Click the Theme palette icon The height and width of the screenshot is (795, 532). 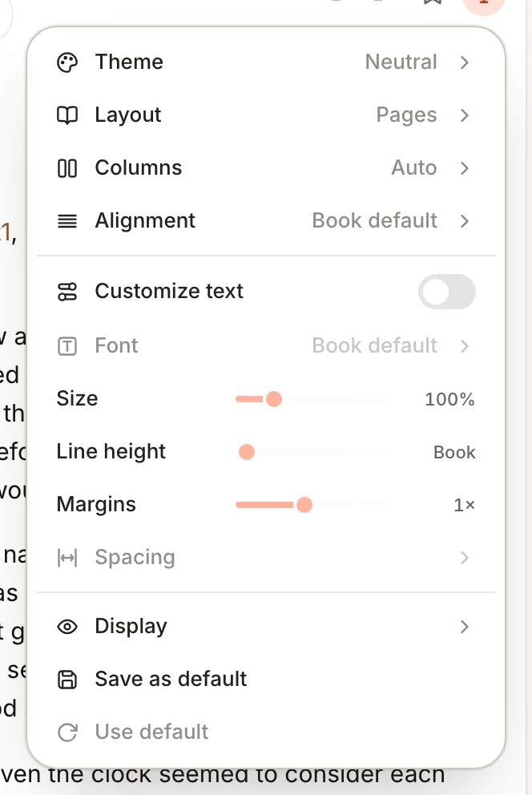point(67,63)
